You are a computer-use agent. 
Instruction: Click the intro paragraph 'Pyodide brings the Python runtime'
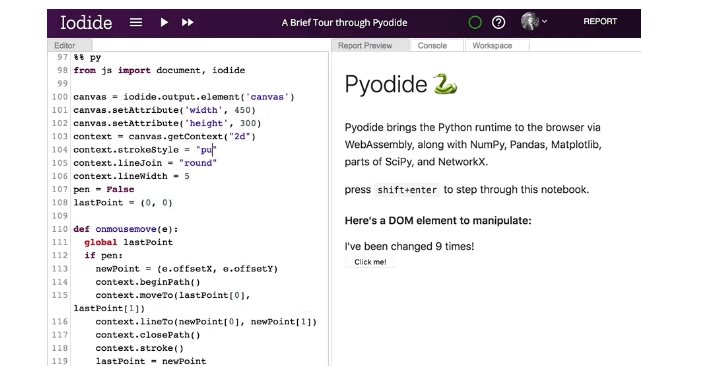473,145
